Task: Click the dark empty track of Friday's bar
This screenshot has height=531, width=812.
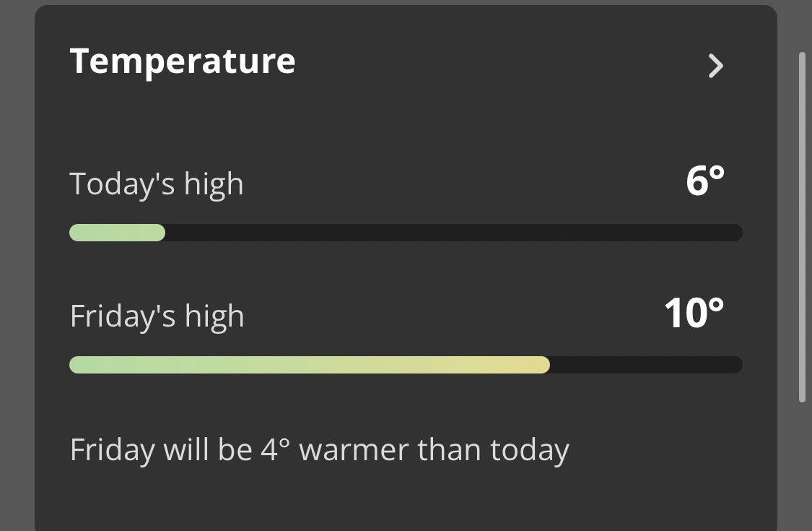Action: tap(645, 365)
